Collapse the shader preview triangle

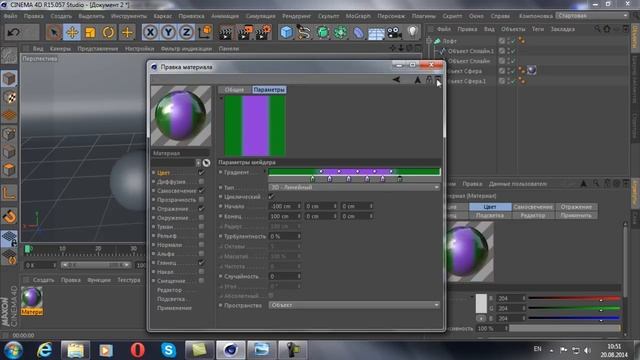[x=221, y=98]
